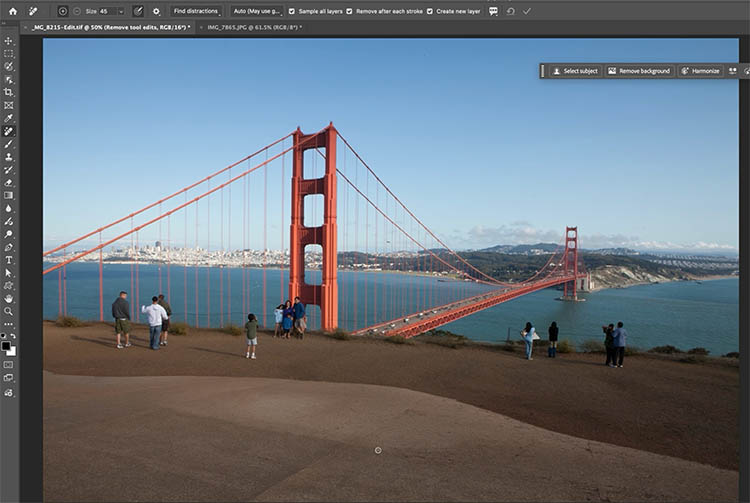Image resolution: width=750 pixels, height=503 pixels.
Task: Reset to default foreground and background colors
Action: click(4, 336)
